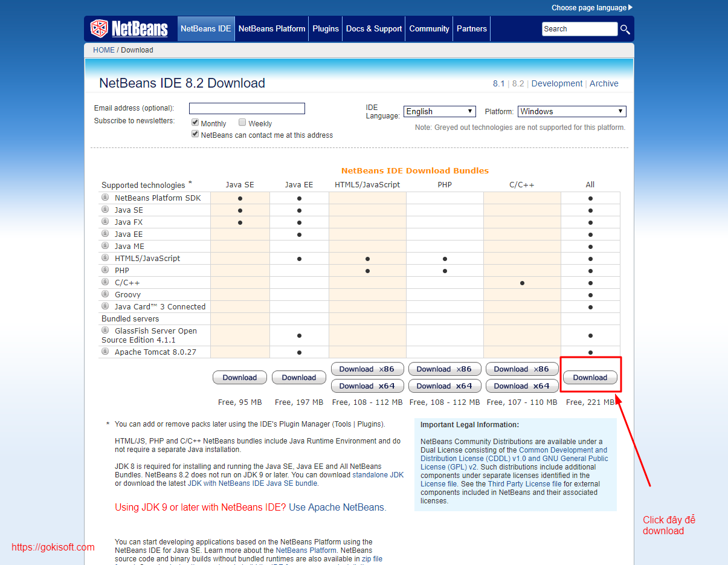Toggle 'NetBeans can contact me' checkbox

(x=195, y=134)
